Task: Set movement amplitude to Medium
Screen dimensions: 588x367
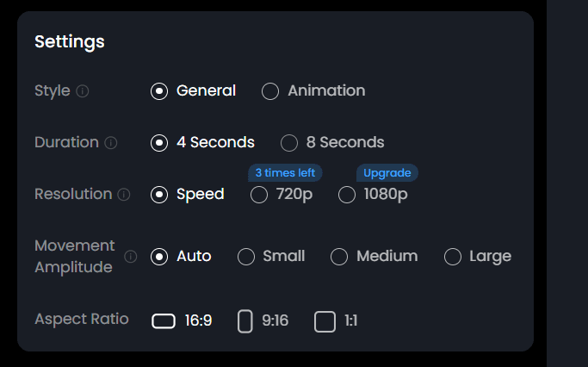Action: coord(339,257)
